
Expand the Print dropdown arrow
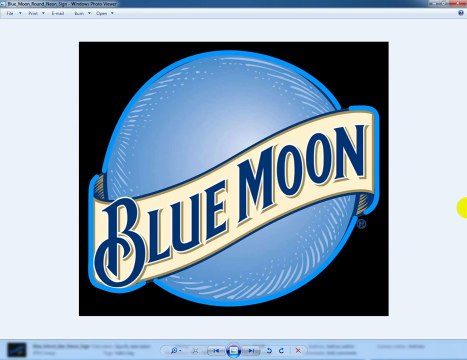tap(43, 13)
